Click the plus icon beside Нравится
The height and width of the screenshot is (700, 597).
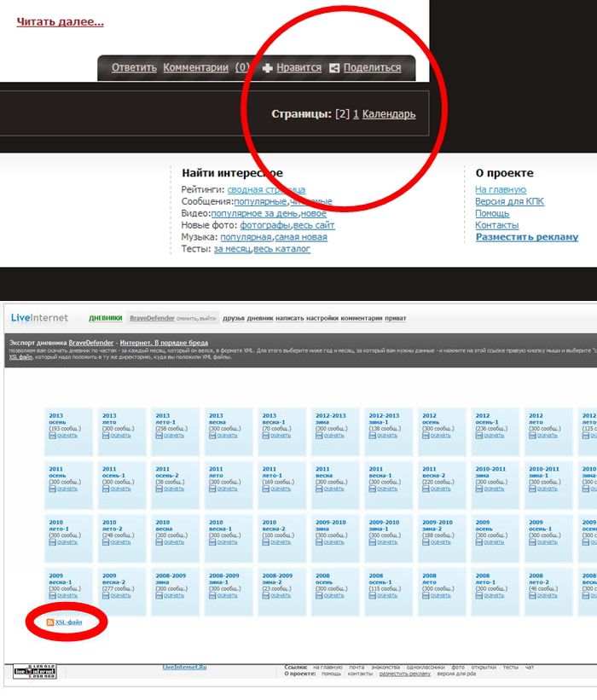[x=268, y=68]
